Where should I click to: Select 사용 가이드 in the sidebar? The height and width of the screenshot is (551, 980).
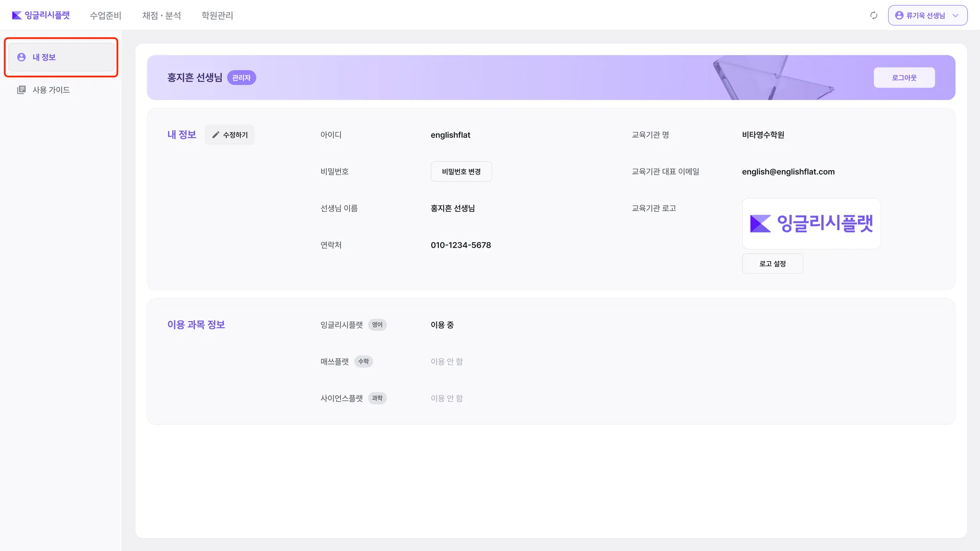coord(51,89)
